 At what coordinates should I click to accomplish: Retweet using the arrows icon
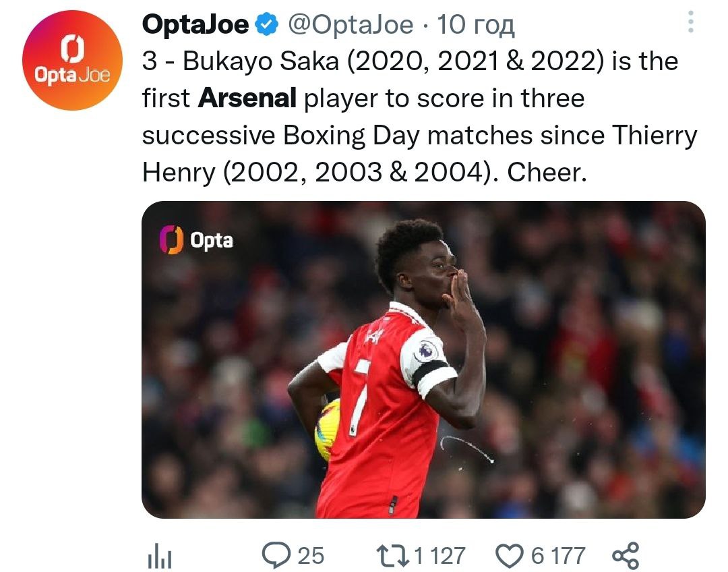[394, 556]
